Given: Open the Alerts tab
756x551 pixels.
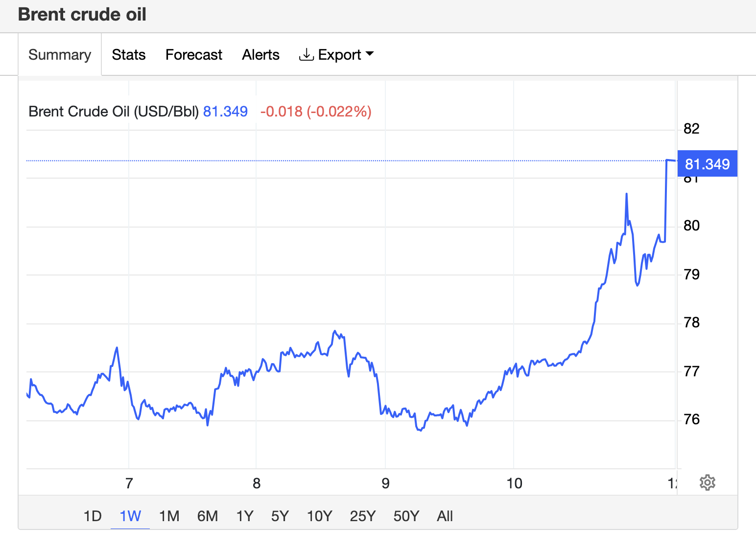Looking at the screenshot, I should [260, 55].
